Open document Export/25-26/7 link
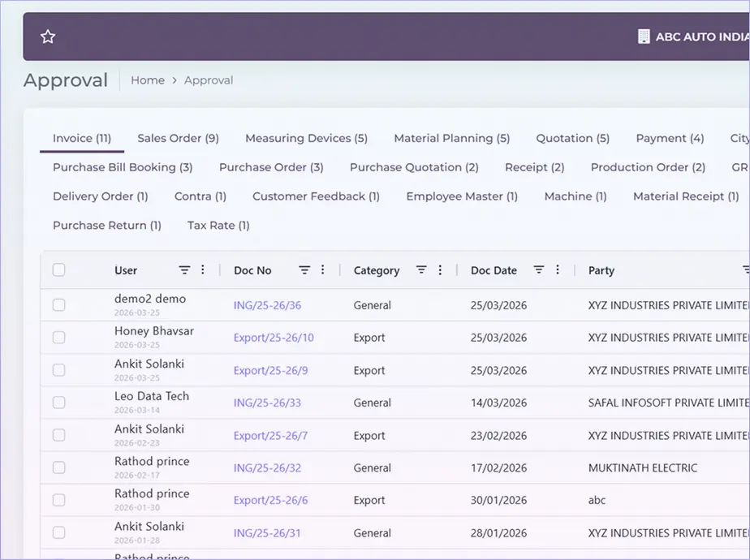This screenshot has width=750, height=560. (271, 435)
